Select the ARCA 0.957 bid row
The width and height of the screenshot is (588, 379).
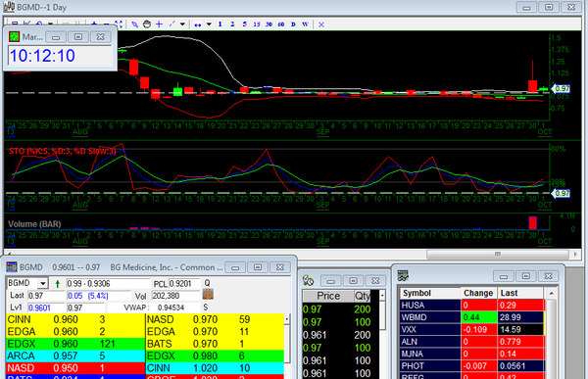(75, 355)
